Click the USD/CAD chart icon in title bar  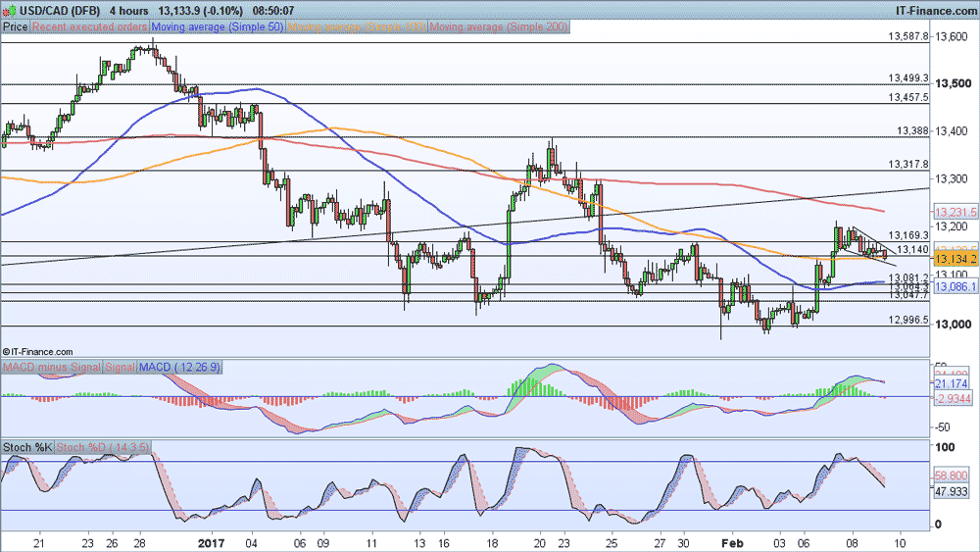pos(9,10)
